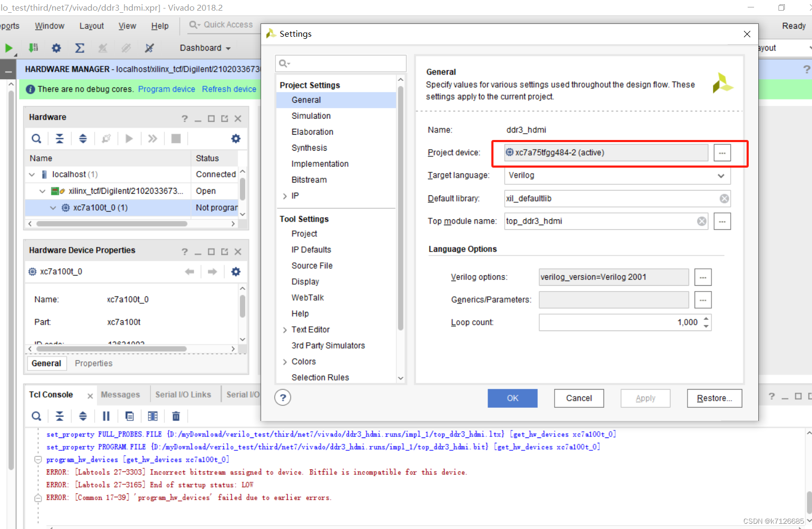This screenshot has height=529, width=812.
Task: Click the Hardware panel stop square icon
Action: pyautogui.click(x=176, y=138)
